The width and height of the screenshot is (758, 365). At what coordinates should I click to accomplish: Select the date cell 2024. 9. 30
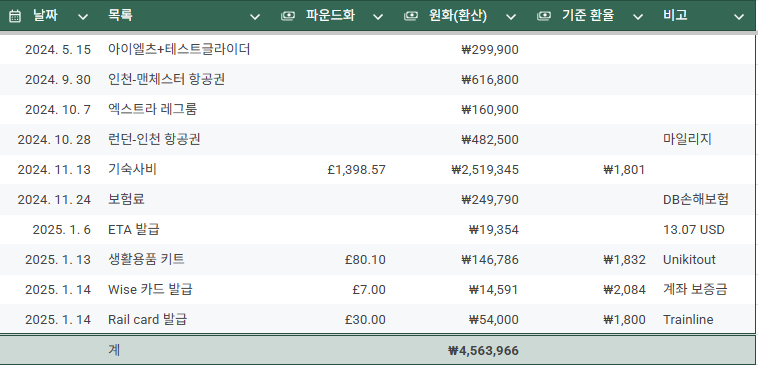tap(58, 80)
